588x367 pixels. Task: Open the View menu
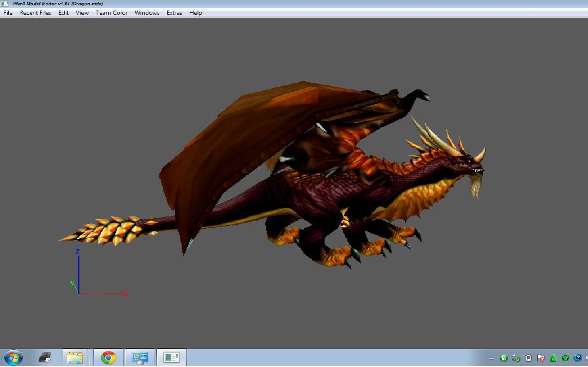(x=82, y=13)
